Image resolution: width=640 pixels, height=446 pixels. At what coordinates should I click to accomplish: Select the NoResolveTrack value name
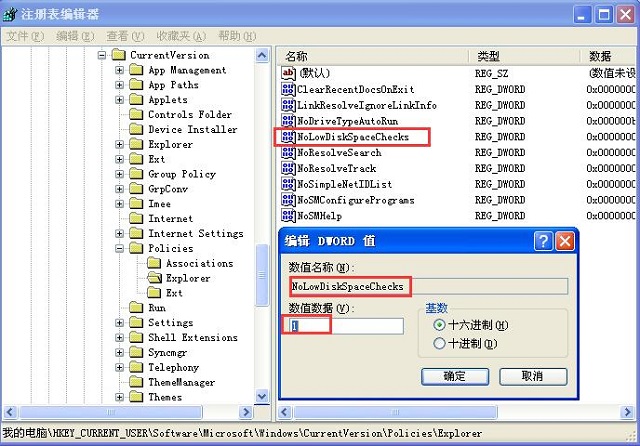[337, 169]
